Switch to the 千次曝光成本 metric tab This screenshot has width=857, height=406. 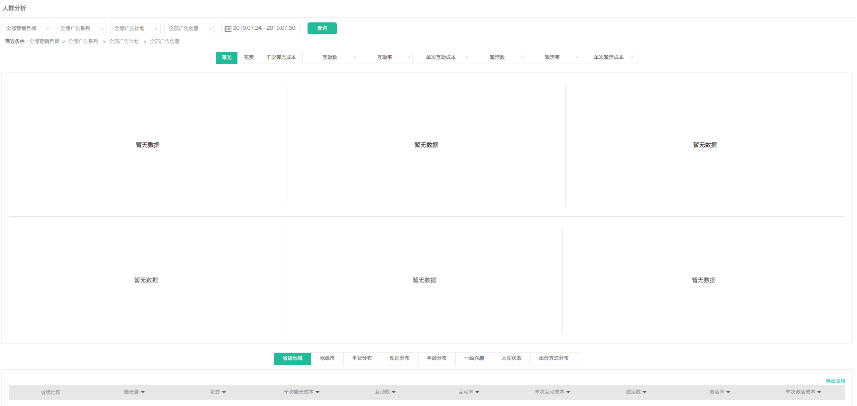tap(280, 58)
